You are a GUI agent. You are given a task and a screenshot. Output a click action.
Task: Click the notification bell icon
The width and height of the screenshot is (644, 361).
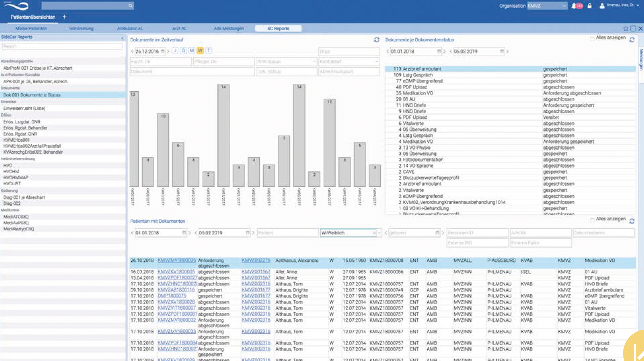pos(574,6)
